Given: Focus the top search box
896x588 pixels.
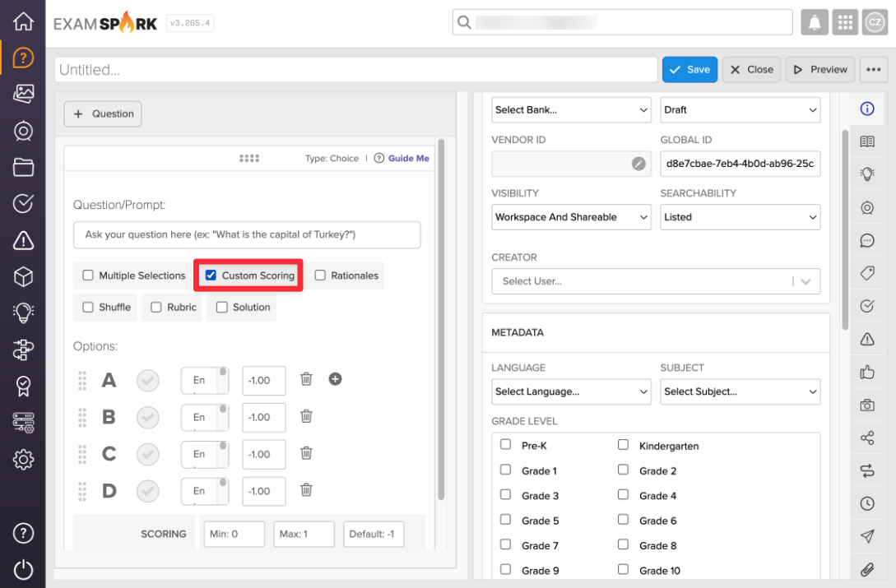Looking at the screenshot, I should coord(622,22).
